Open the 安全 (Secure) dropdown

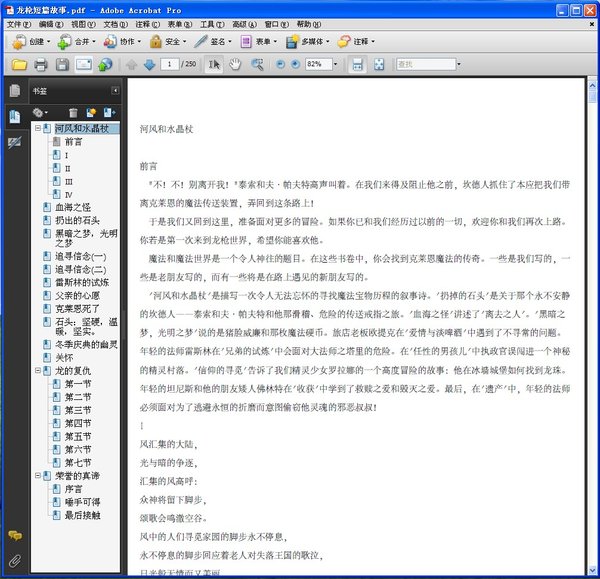pos(168,41)
